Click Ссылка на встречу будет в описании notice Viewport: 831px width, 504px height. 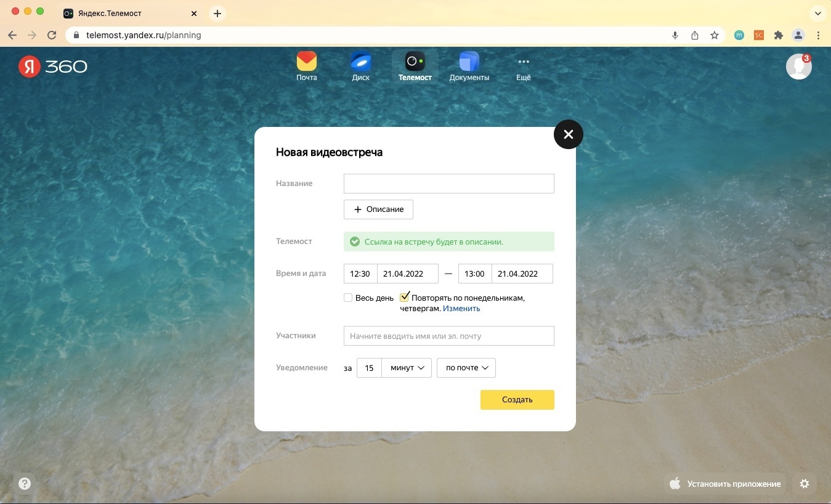tap(449, 242)
